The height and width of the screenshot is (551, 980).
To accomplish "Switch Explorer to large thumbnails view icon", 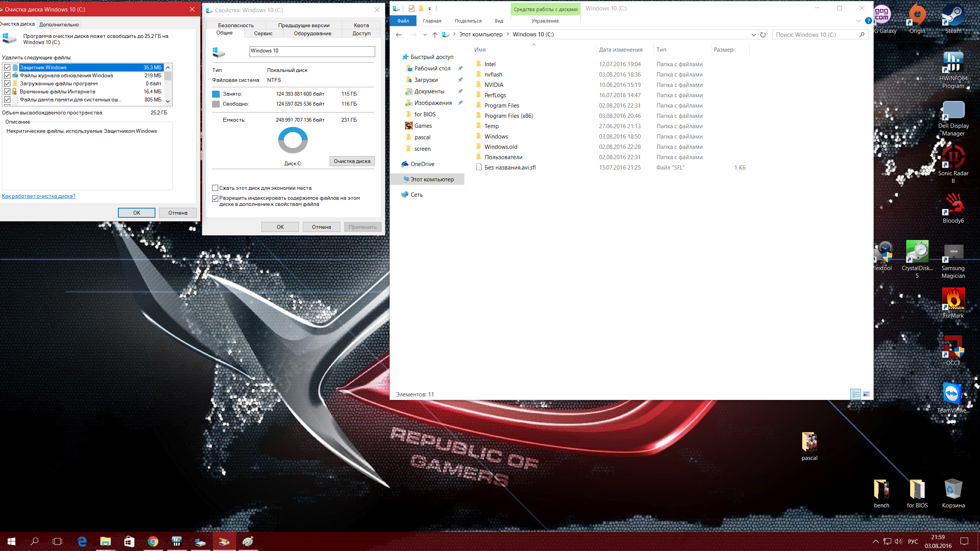I will (866, 394).
